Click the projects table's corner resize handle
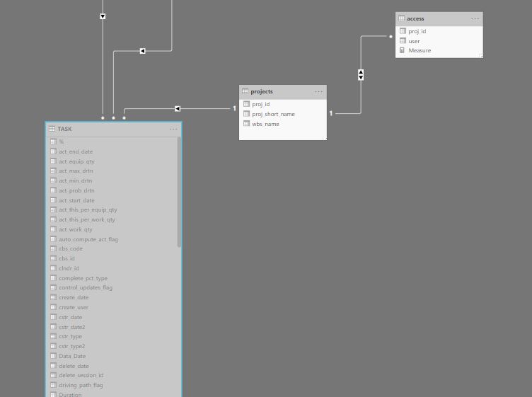532x397 pixels. click(325, 138)
